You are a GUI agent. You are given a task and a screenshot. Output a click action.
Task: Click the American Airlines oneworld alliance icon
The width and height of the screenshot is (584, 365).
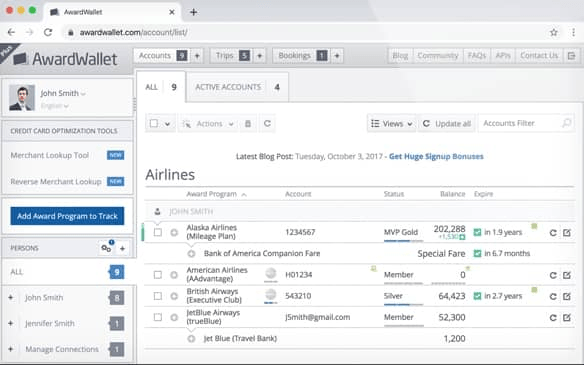coord(271,274)
